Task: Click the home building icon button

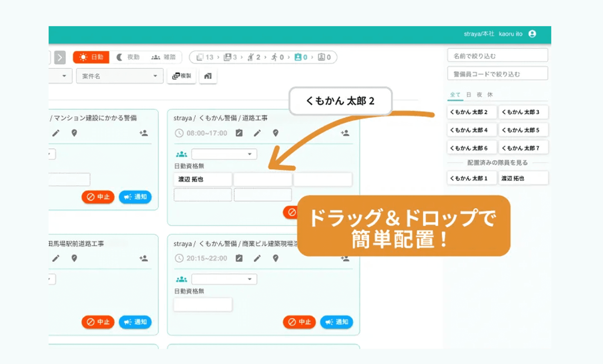Action: coord(208,76)
